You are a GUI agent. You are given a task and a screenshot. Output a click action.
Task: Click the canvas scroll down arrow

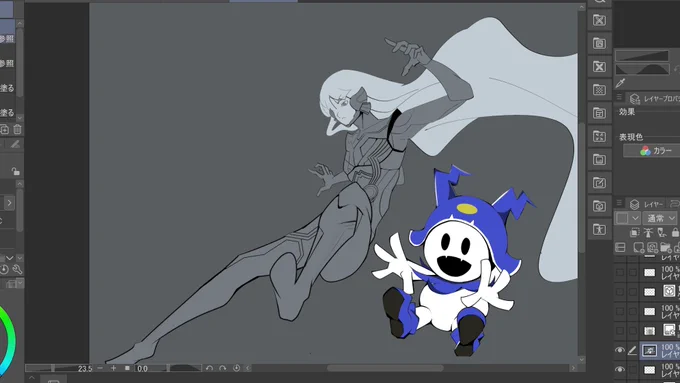pos(582,359)
